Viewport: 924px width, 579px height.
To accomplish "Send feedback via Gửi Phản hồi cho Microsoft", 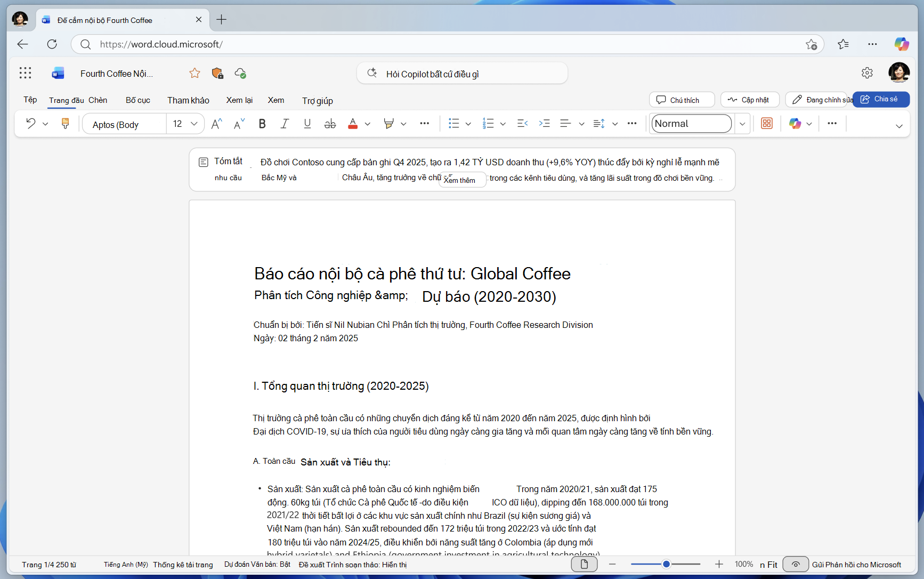I will (x=856, y=565).
